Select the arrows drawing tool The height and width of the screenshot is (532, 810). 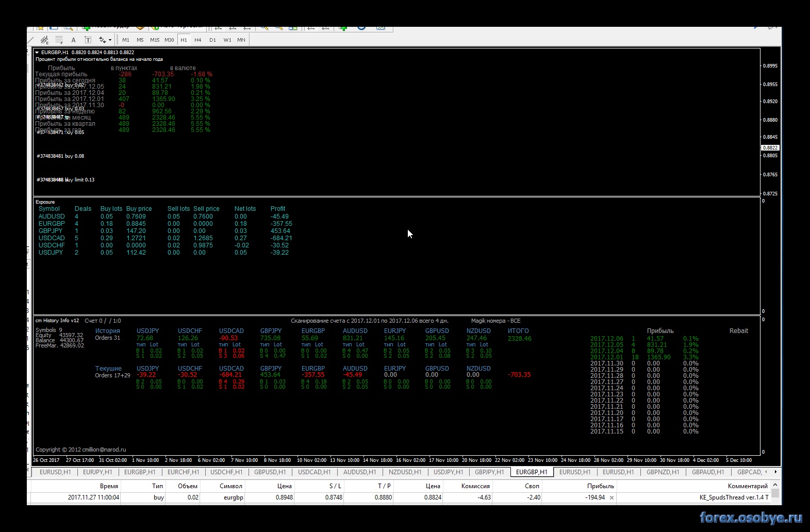point(102,40)
